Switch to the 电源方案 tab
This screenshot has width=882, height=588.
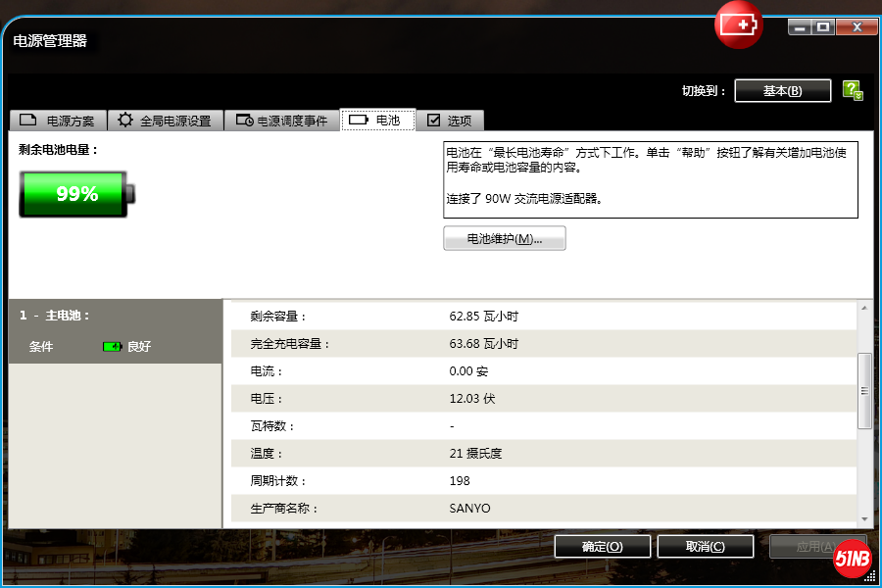(x=58, y=121)
